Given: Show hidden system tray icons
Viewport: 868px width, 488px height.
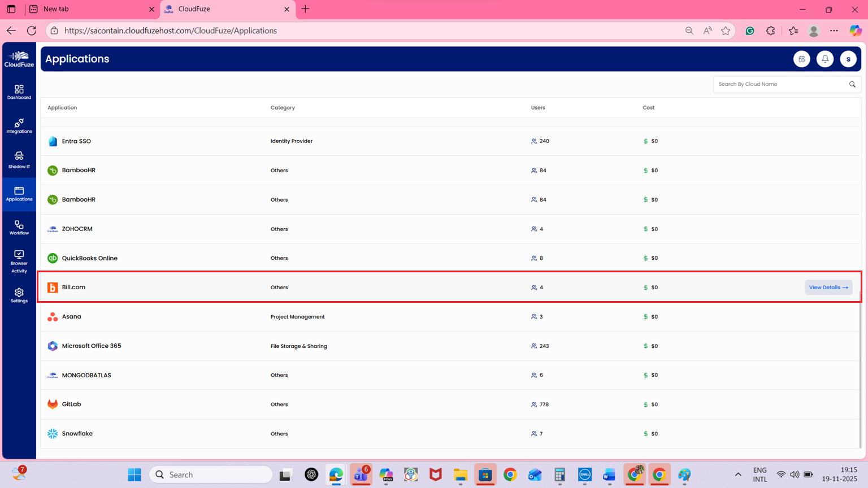Looking at the screenshot, I should (x=738, y=474).
